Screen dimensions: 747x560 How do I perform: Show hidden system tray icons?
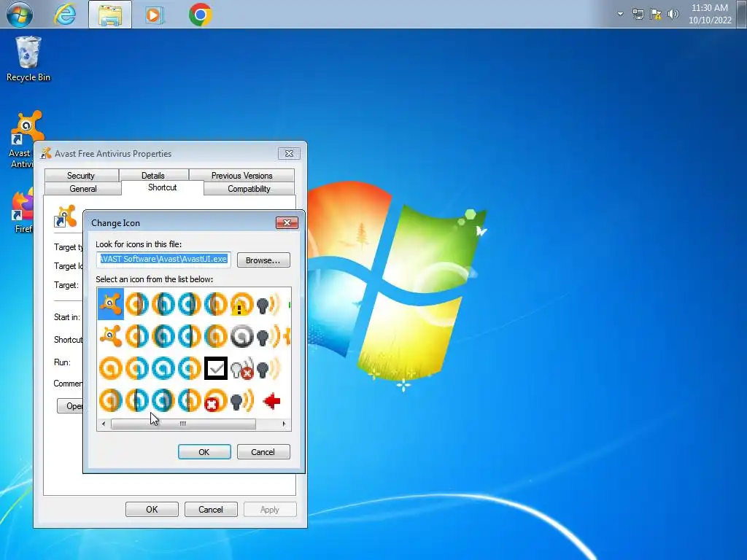[x=620, y=15]
